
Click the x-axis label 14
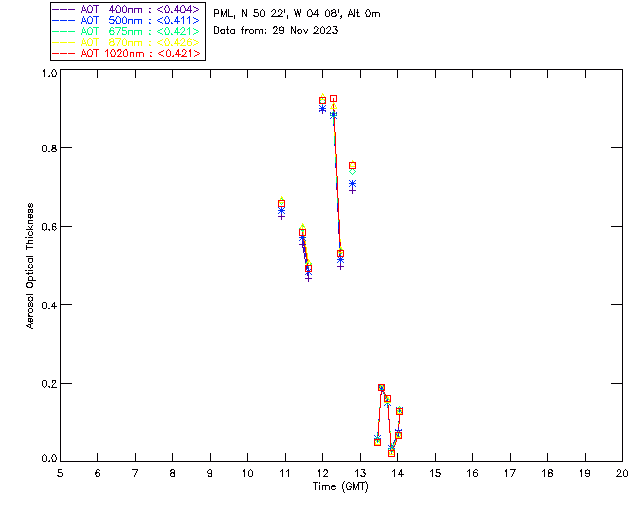click(398, 473)
